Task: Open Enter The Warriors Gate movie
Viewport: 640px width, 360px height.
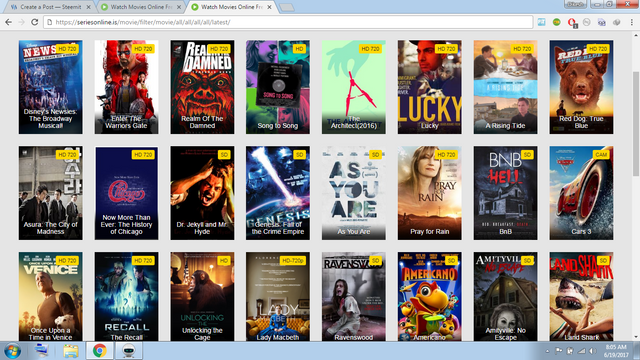Action: tap(127, 87)
